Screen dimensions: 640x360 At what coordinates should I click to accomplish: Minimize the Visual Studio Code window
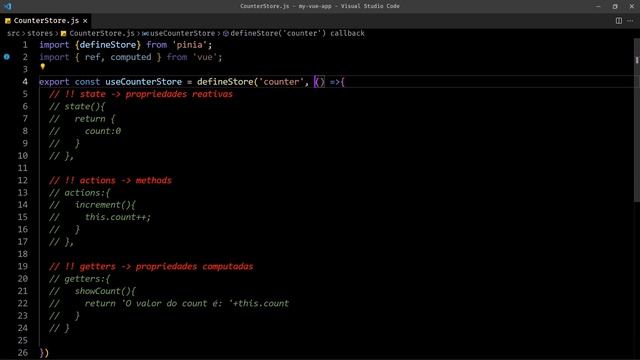[598, 6]
